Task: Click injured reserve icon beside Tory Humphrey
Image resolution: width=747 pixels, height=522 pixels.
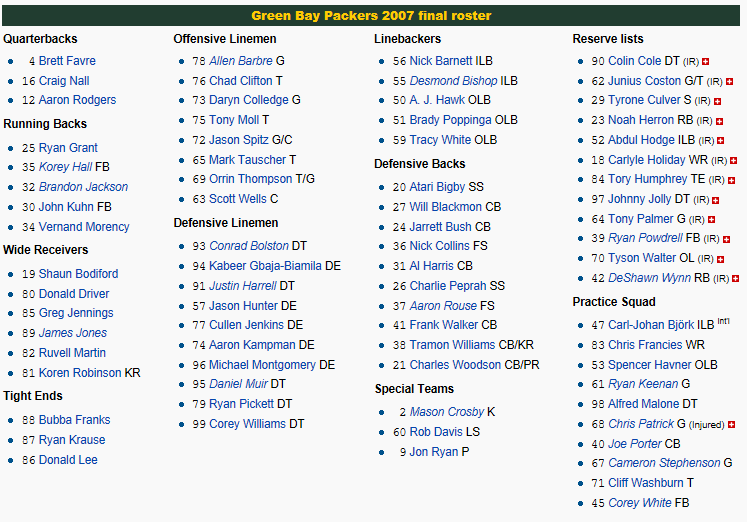Action: click(x=732, y=181)
